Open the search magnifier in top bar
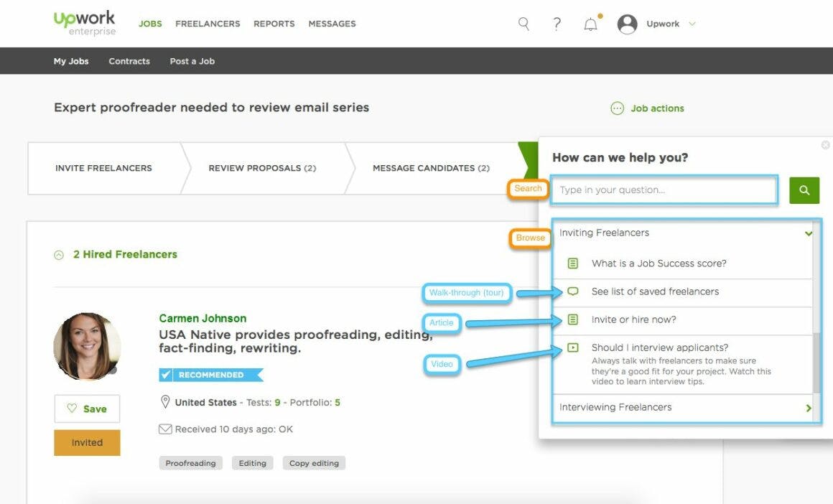833x504 pixels. pyautogui.click(x=523, y=24)
